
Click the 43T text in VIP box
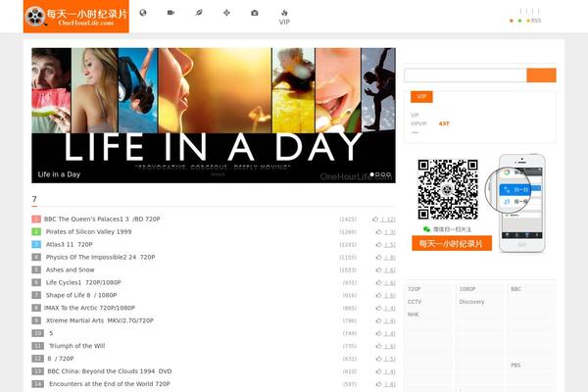[x=444, y=123]
